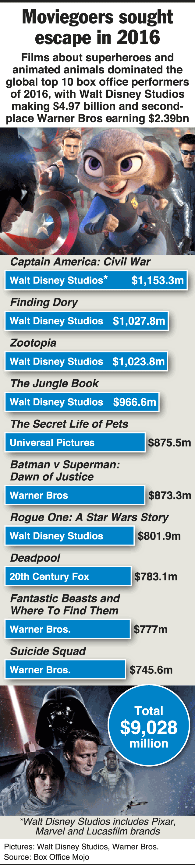Click The Secret Life of Pets title
Image resolution: width=195 pixels, height=868 pixels.
coord(69,424)
